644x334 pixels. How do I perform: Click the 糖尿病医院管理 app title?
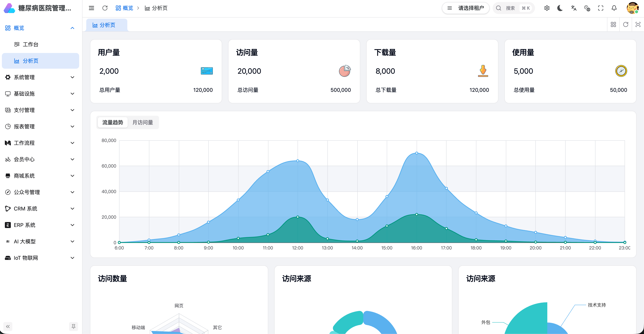pyautogui.click(x=45, y=8)
